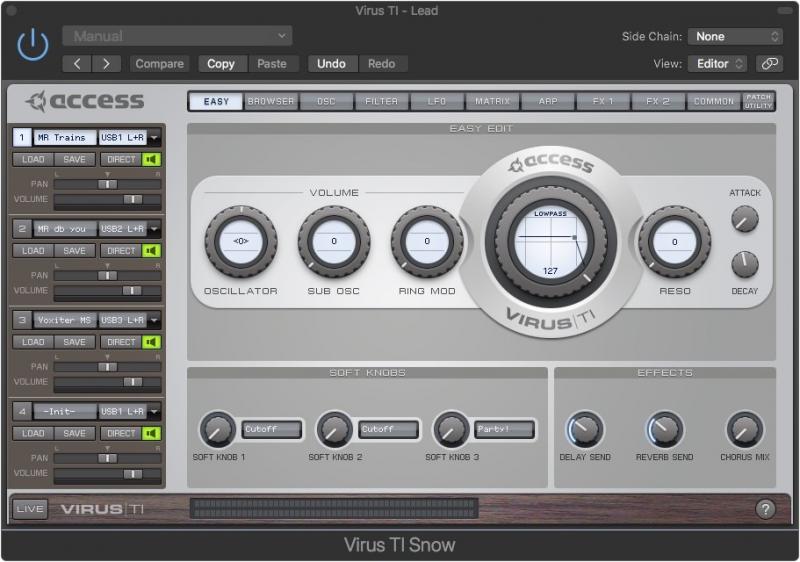Click the Soft Knob 2 dial

tap(334, 430)
